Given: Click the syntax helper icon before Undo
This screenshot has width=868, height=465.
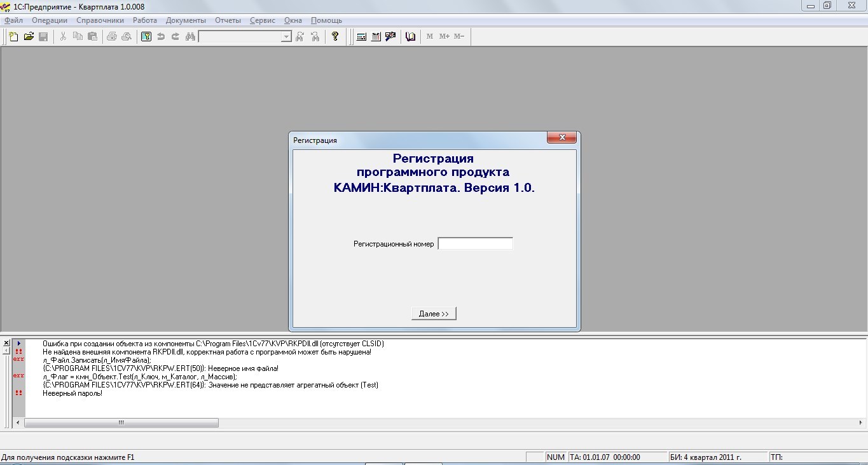Looking at the screenshot, I should (x=146, y=37).
